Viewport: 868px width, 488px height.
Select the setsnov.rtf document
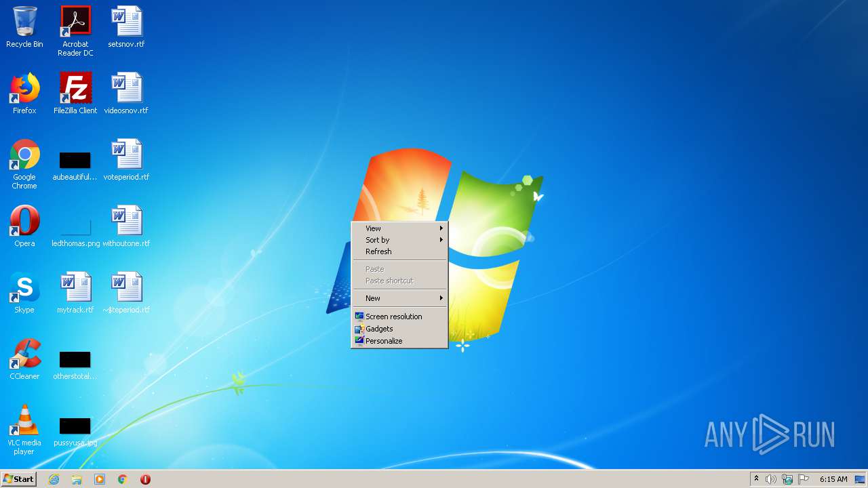(x=126, y=27)
